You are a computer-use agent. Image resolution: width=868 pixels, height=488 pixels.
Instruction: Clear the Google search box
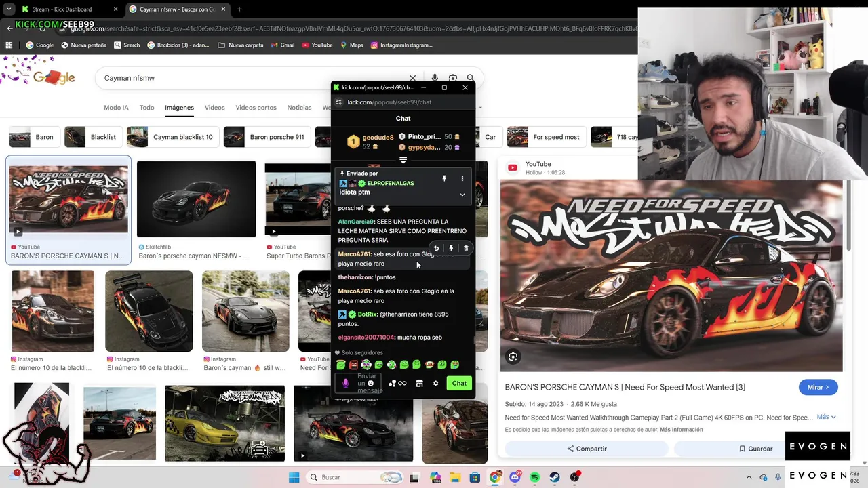[x=412, y=78]
